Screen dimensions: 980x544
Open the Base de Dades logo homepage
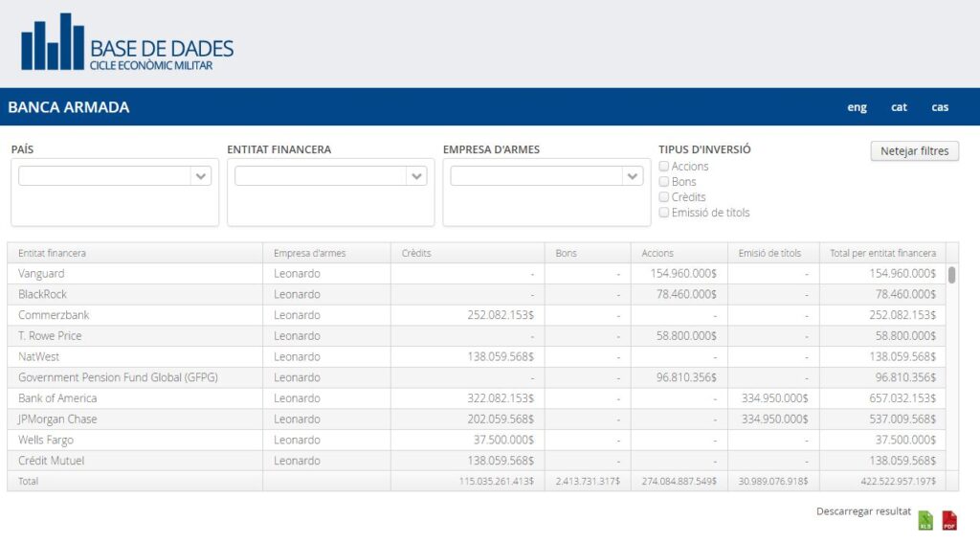point(127,42)
